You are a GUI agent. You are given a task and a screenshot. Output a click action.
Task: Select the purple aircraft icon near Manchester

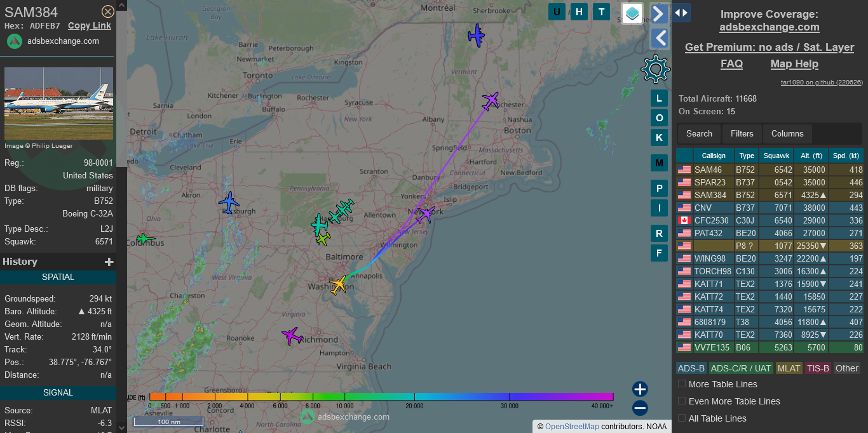pyautogui.click(x=490, y=100)
